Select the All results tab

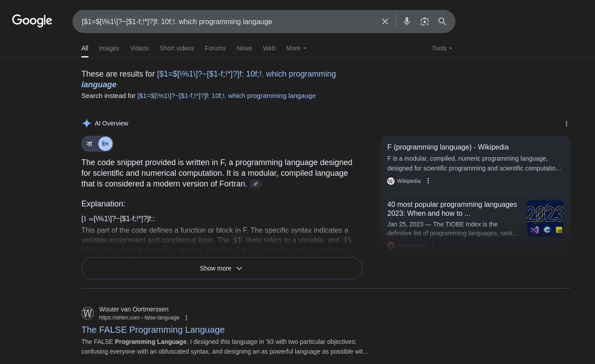[85, 48]
